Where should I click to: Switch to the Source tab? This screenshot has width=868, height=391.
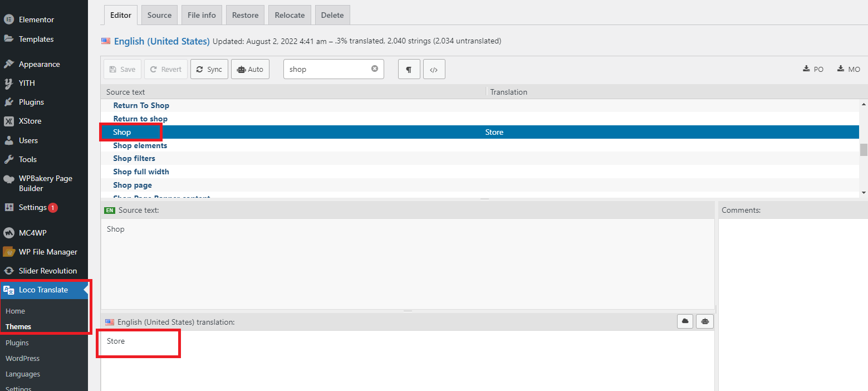(x=159, y=15)
